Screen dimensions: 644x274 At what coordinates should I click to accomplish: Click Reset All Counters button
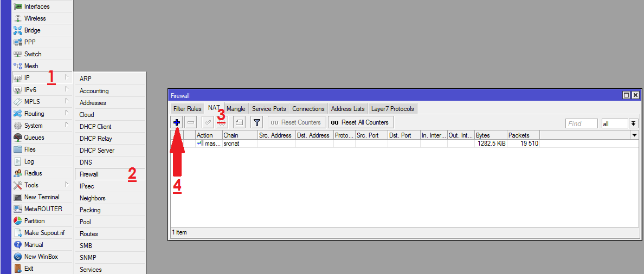360,122
